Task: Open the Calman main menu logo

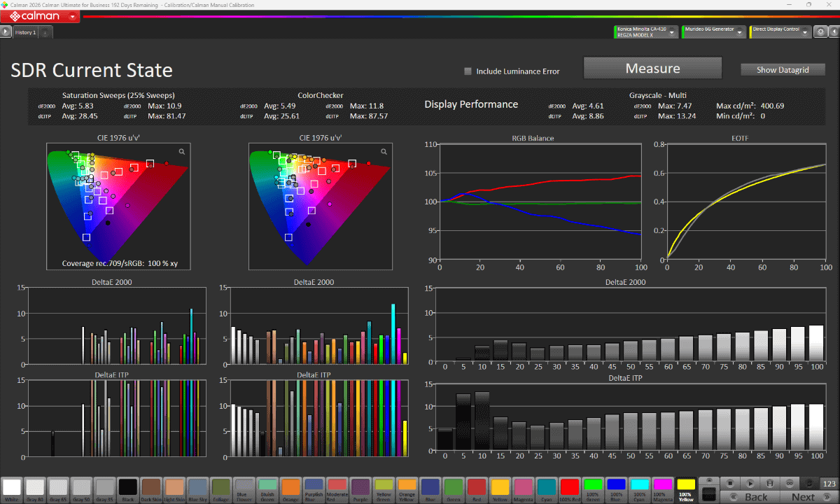Action: click(40, 15)
